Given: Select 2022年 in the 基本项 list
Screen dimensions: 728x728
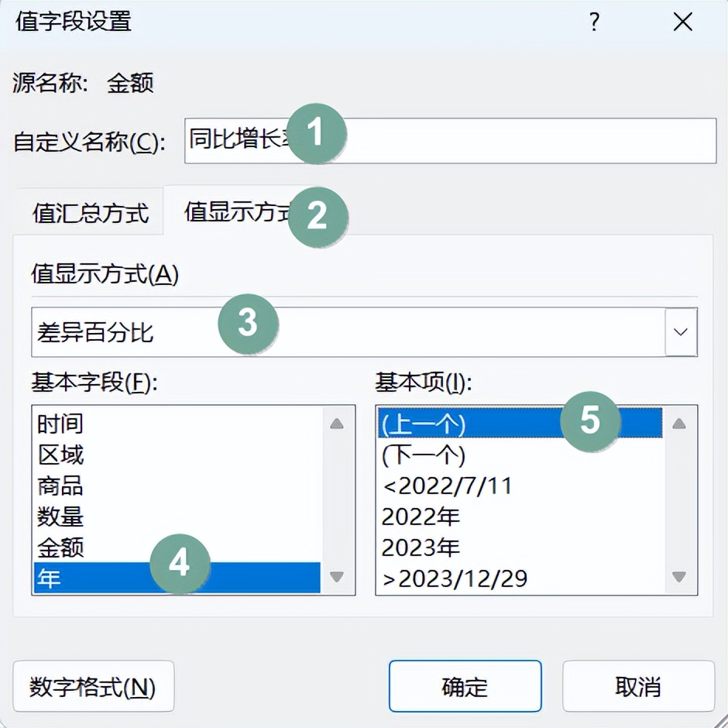Looking at the screenshot, I should tap(465, 517).
